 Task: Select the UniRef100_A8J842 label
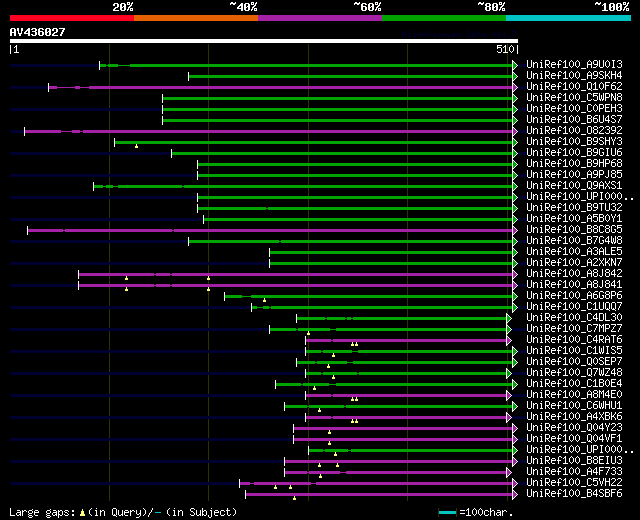pos(574,273)
